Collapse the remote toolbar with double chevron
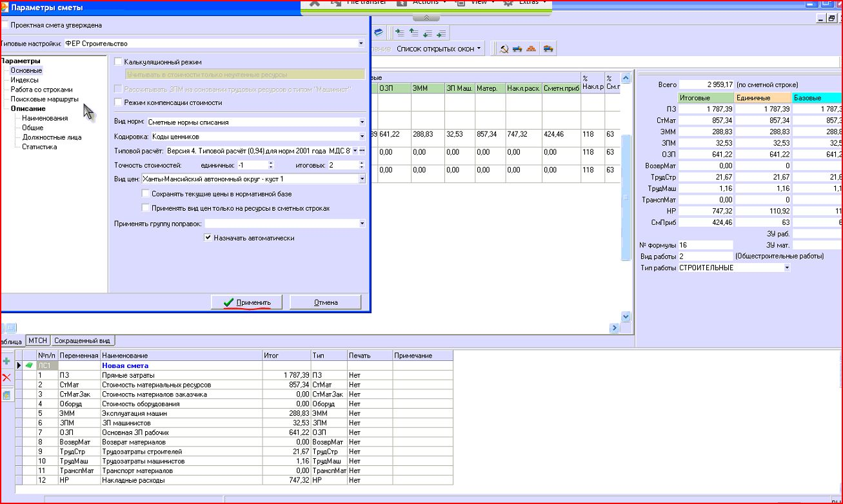Screen dimensions: 843x504 [426, 17]
